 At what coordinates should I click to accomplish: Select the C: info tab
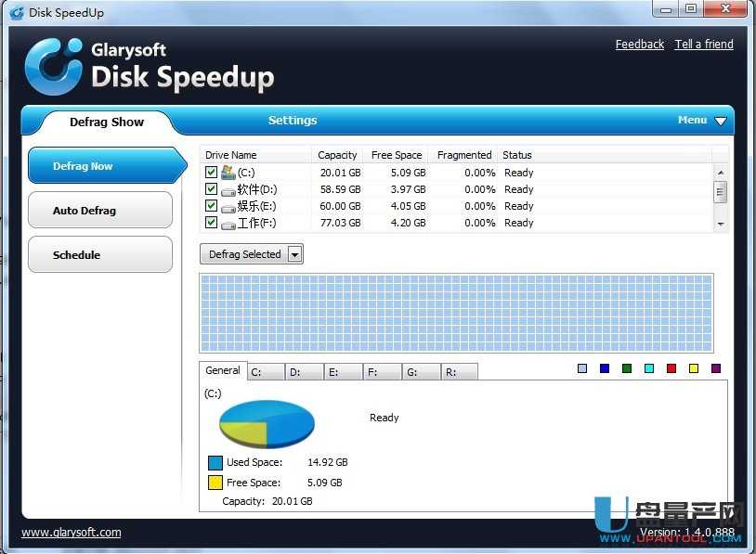(267, 372)
